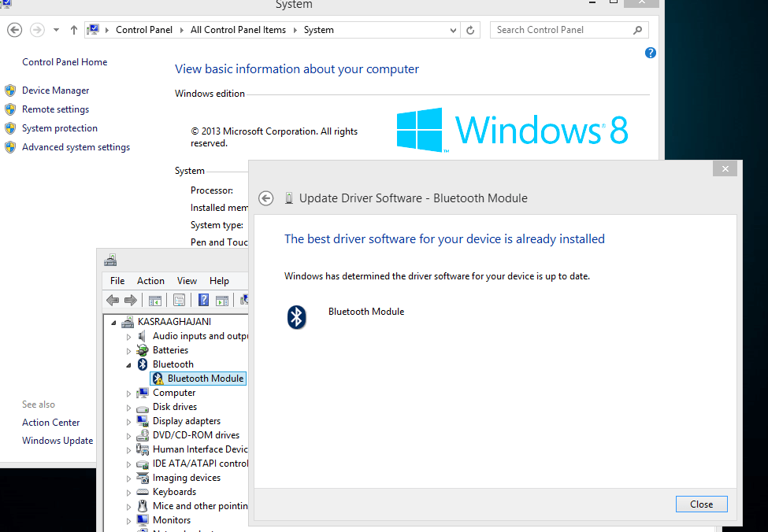Open the View menu
The height and width of the screenshot is (532, 768).
[187, 280]
